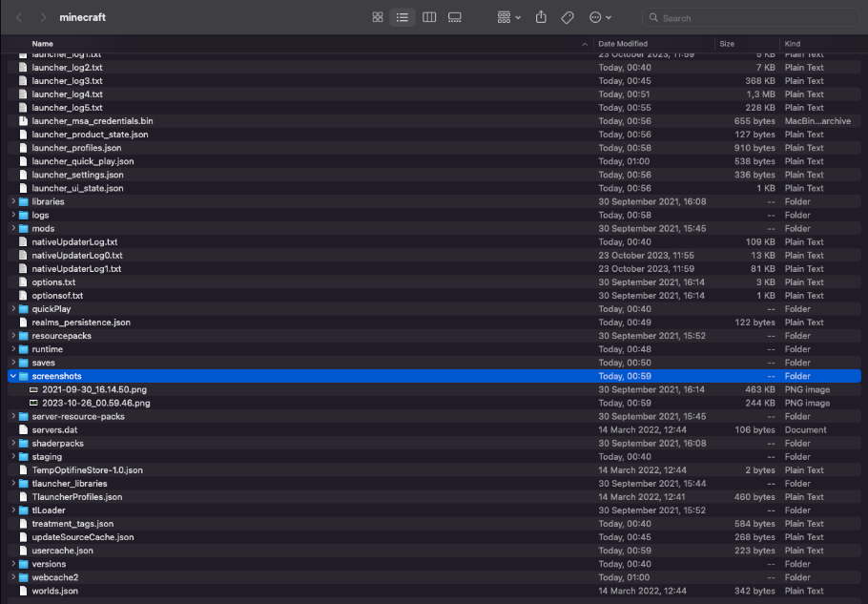Viewport: 868px width, 604px height.
Task: Select the 2023-10-26_00.59.46.png image icon
Action: click(33, 403)
